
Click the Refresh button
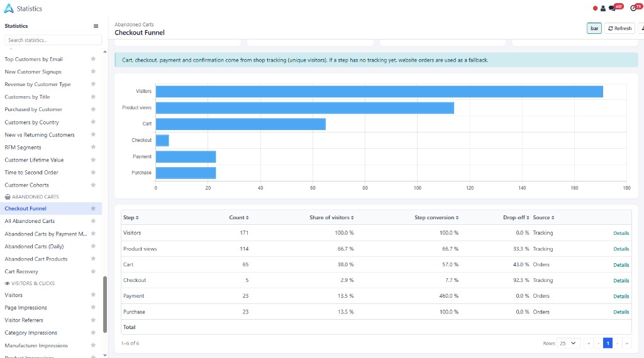coord(619,28)
